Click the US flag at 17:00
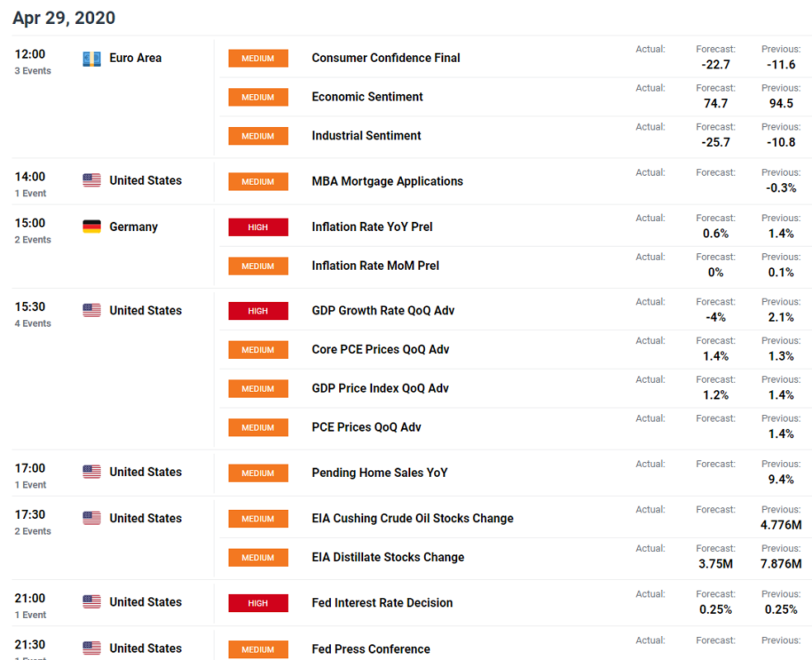The image size is (812, 660). 92,472
